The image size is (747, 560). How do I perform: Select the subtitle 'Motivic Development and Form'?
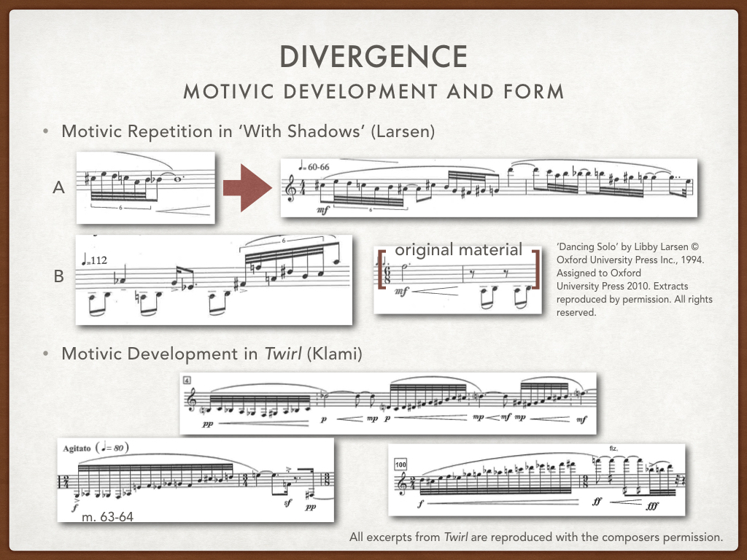coord(374,91)
